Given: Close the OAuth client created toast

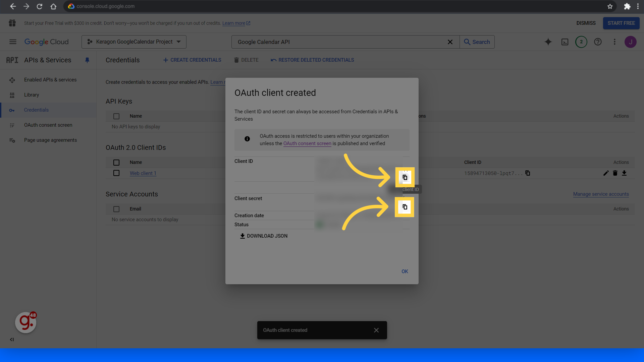Looking at the screenshot, I should [x=376, y=330].
